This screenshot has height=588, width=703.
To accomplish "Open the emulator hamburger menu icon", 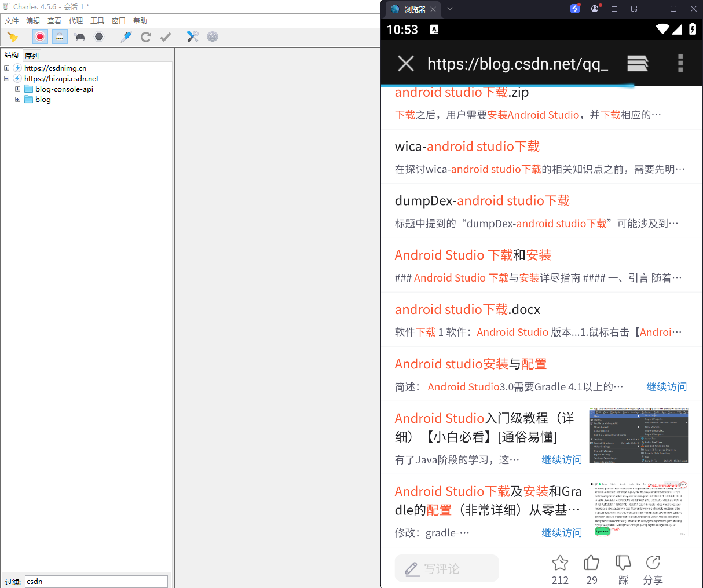I will (614, 9).
